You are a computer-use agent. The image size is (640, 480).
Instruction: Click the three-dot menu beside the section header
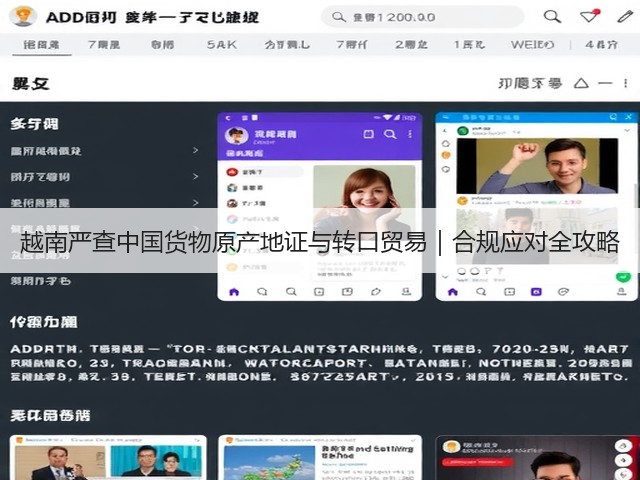pos(626,83)
